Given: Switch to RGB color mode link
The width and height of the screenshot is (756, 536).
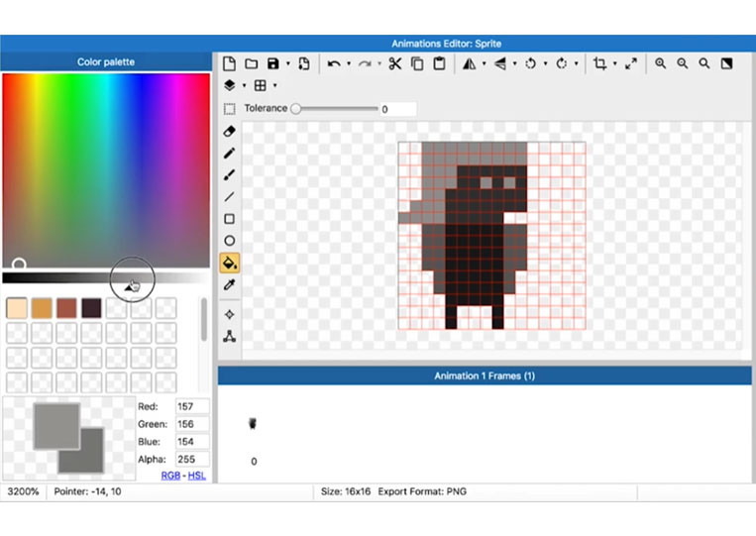Looking at the screenshot, I should [170, 476].
